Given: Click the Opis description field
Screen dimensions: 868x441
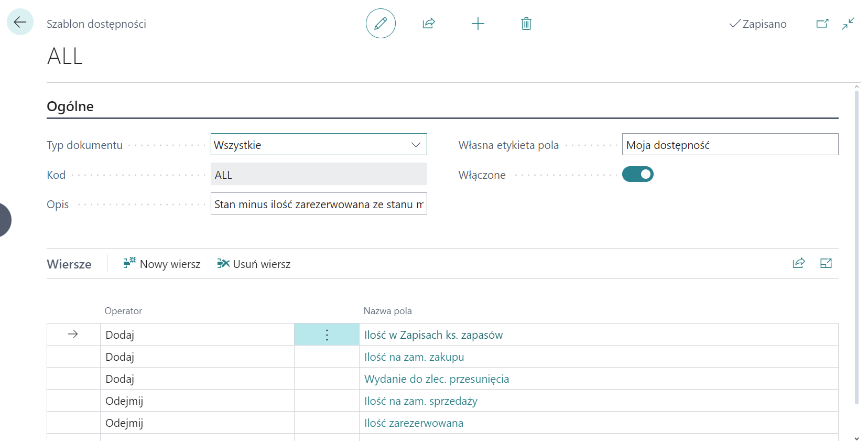Looking at the screenshot, I should point(319,203).
